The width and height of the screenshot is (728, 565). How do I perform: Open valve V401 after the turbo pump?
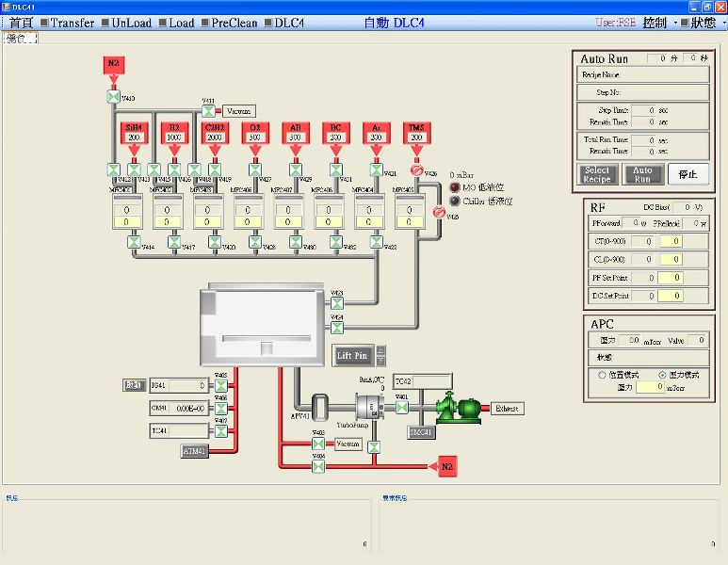tap(402, 409)
